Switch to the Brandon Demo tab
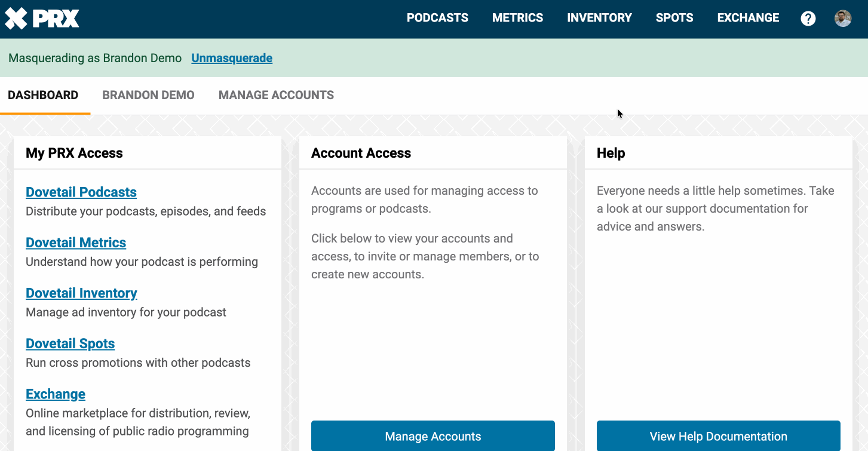 (148, 95)
